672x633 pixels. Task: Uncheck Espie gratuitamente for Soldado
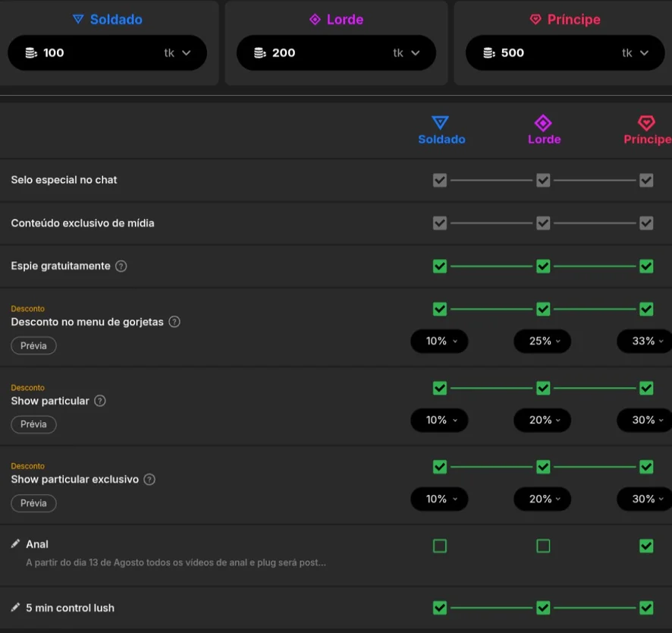440,266
